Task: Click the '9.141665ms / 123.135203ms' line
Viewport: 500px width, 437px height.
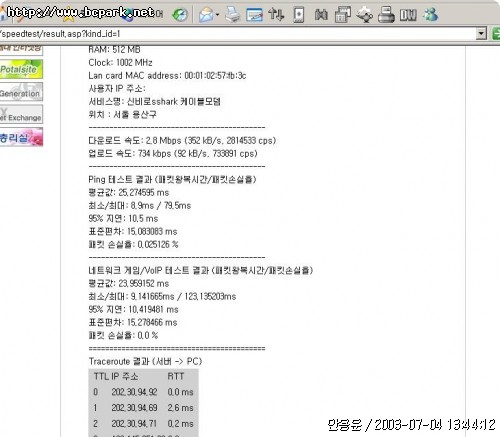Action: [162, 297]
